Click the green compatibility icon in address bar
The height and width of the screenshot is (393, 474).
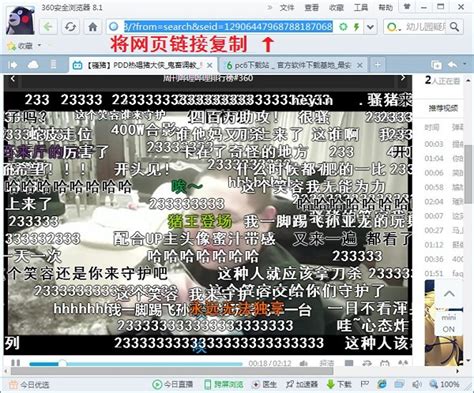tap(343, 27)
